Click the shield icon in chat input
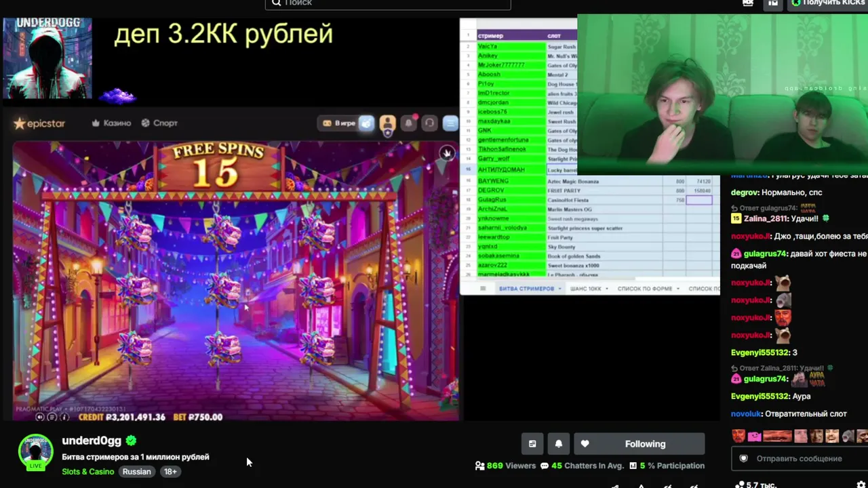Screen dimensions: 868x488 (744, 459)
